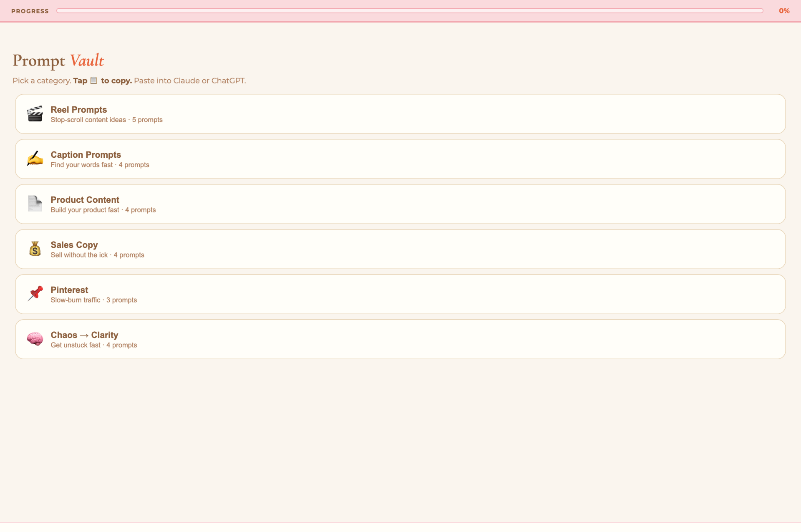This screenshot has height=532, width=801.
Task: Click the clapperboard icon for Reel Prompts
Action: (35, 113)
